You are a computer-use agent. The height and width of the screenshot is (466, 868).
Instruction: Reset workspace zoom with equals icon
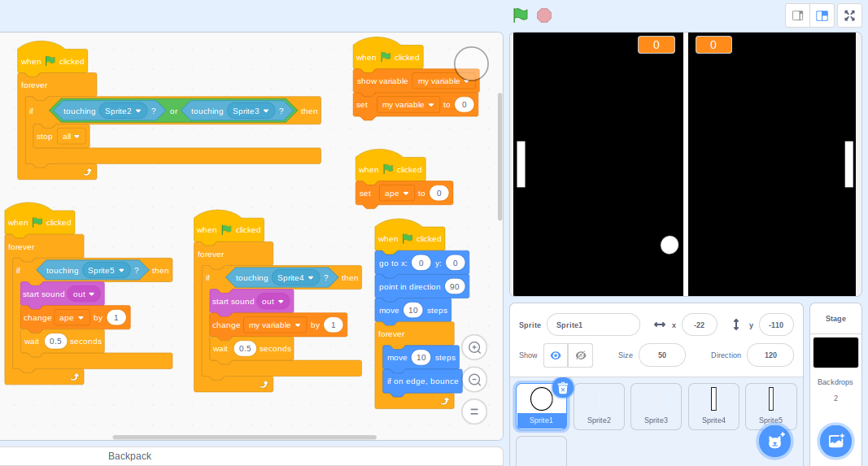474,412
